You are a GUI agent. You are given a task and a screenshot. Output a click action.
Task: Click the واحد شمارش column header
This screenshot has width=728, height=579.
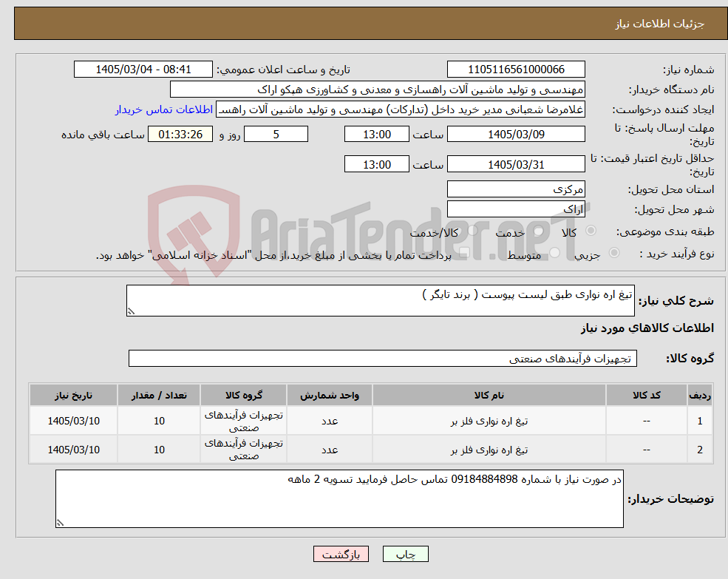[x=329, y=395]
